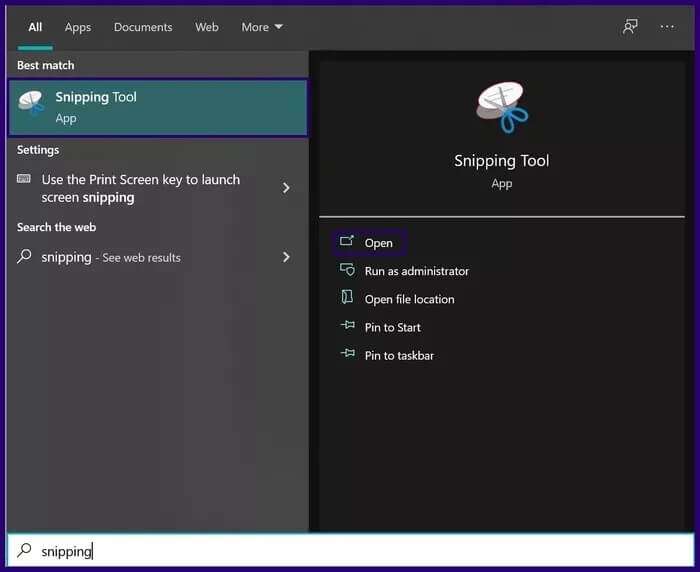Open the Documents search tab
Image resolution: width=700 pixels, height=572 pixels.
pos(143,27)
